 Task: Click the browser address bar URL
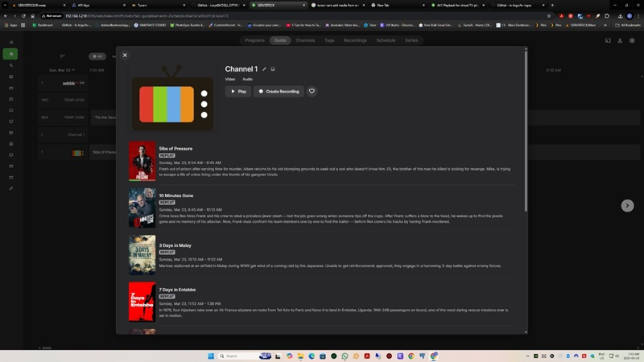point(147,16)
